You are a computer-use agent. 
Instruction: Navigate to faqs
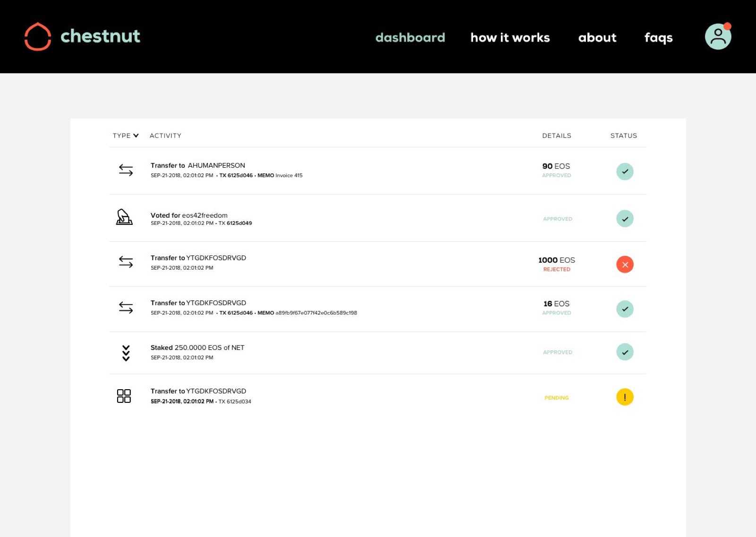click(658, 37)
